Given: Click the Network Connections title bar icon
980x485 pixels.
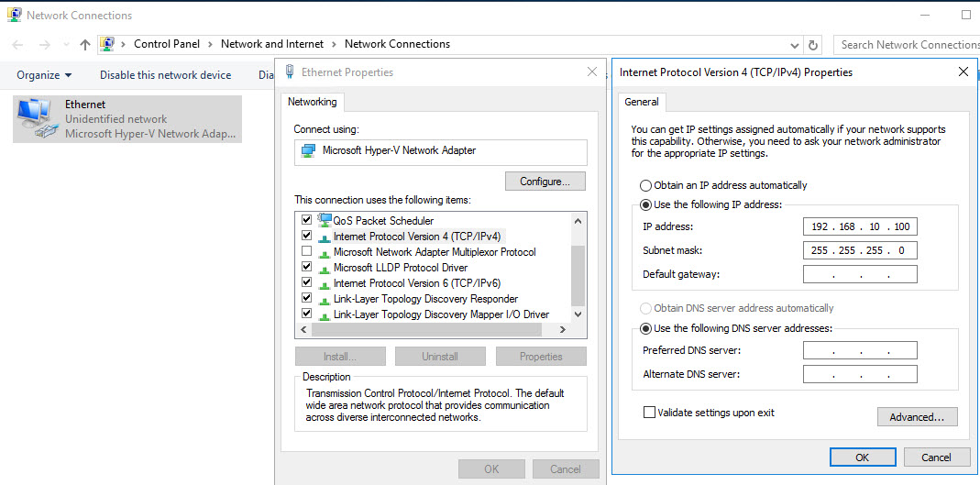Looking at the screenshot, I should [14, 15].
